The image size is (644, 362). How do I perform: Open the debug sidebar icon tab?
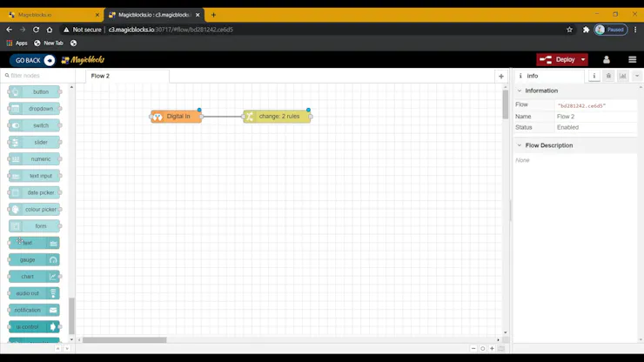tap(608, 76)
